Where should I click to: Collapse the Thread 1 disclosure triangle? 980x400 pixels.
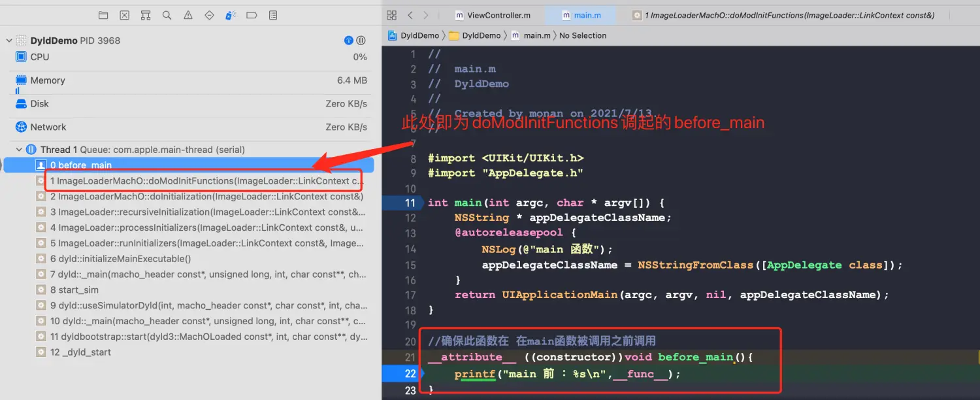pyautogui.click(x=19, y=150)
